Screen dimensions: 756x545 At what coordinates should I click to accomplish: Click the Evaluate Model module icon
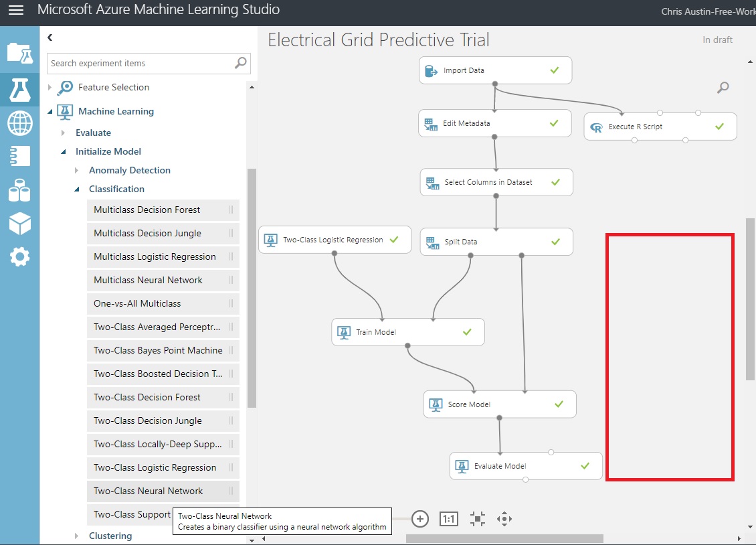point(462,467)
